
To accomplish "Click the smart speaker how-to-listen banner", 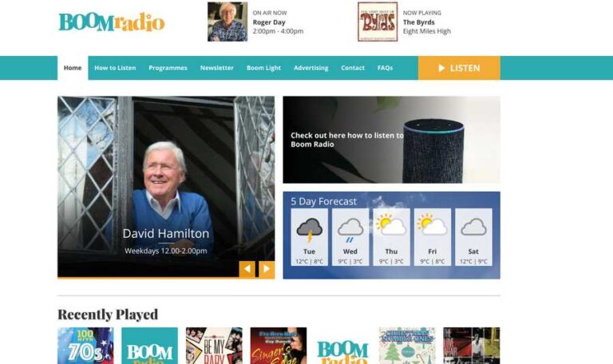I will pos(391,140).
